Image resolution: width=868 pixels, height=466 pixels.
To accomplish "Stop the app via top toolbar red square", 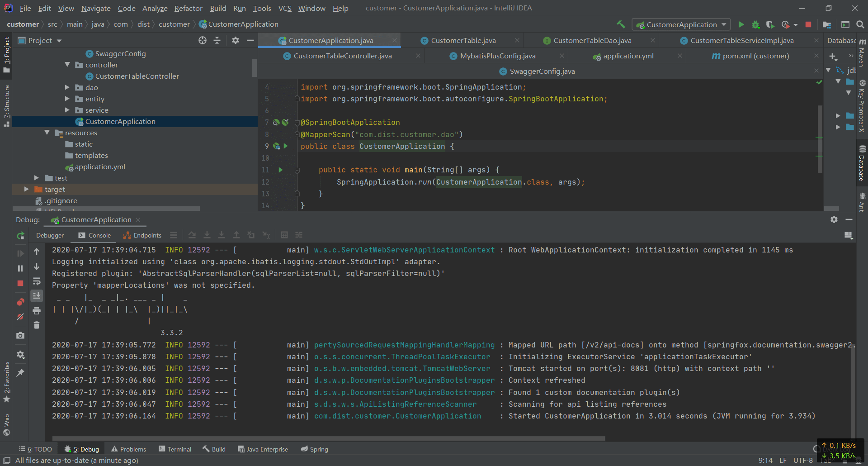I will point(808,24).
